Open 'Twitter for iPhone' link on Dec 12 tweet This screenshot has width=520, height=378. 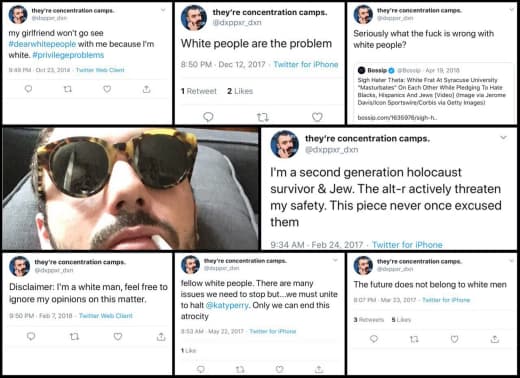(306, 64)
